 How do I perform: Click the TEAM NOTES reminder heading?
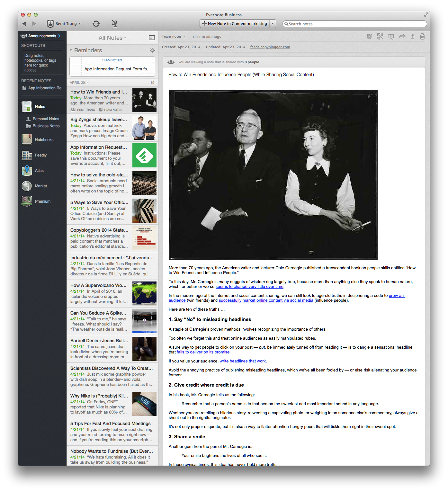tap(112, 60)
